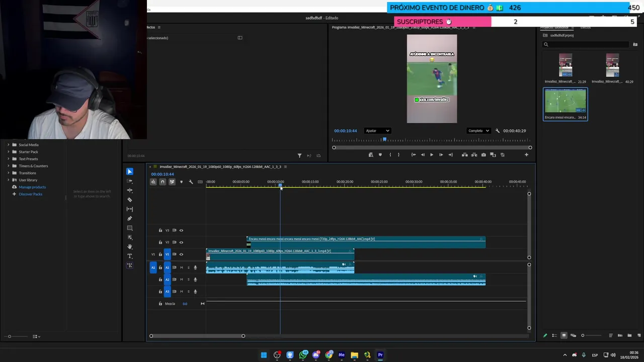Toggle Snap magnet in timeline
This screenshot has height=362, width=644.
pyautogui.click(x=163, y=182)
